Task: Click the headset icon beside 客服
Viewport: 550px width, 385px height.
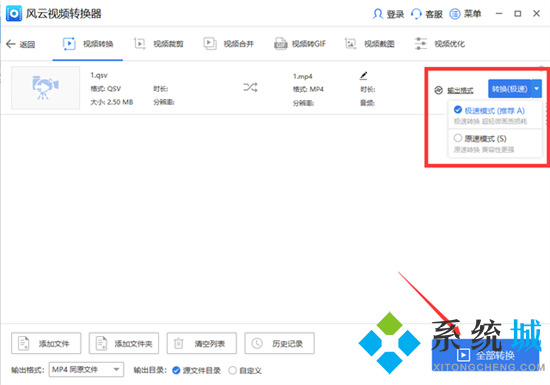Action: coord(416,14)
